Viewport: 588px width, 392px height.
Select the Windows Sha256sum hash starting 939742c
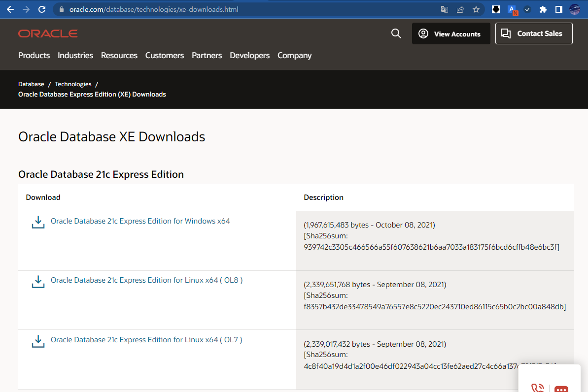pos(431,247)
